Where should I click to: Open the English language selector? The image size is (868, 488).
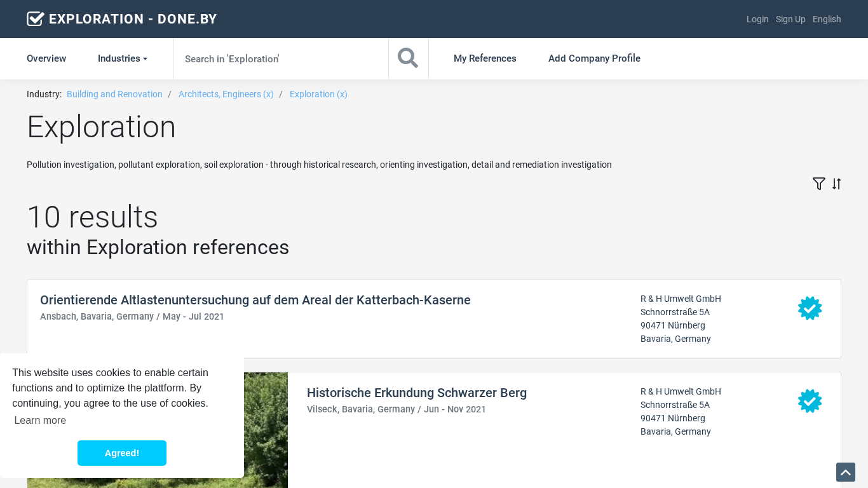click(x=826, y=19)
